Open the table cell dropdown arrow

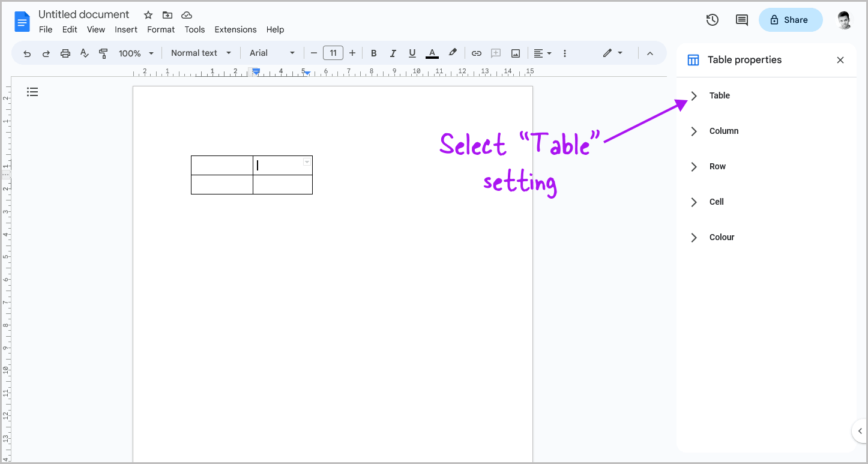[x=307, y=162]
